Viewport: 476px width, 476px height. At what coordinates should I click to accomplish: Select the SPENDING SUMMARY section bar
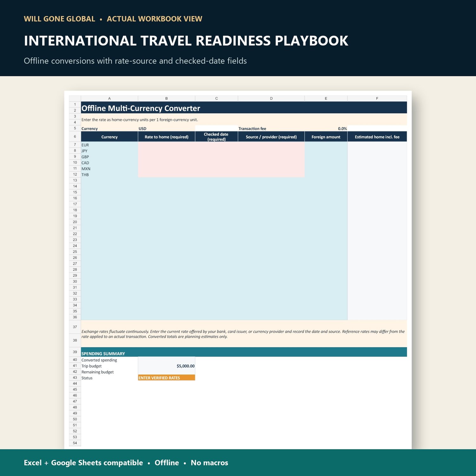pyautogui.click(x=244, y=352)
